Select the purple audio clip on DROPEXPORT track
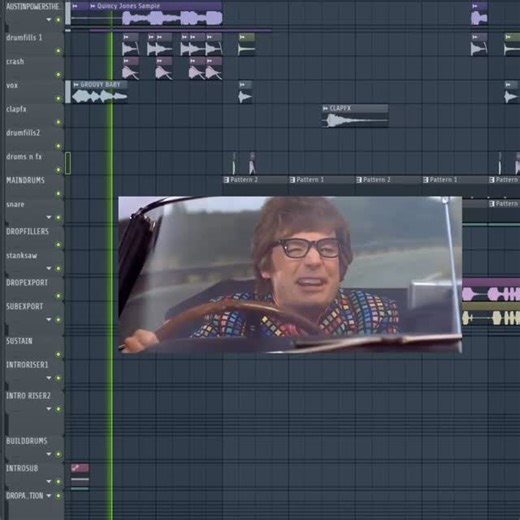520x520 pixels. click(x=491, y=291)
